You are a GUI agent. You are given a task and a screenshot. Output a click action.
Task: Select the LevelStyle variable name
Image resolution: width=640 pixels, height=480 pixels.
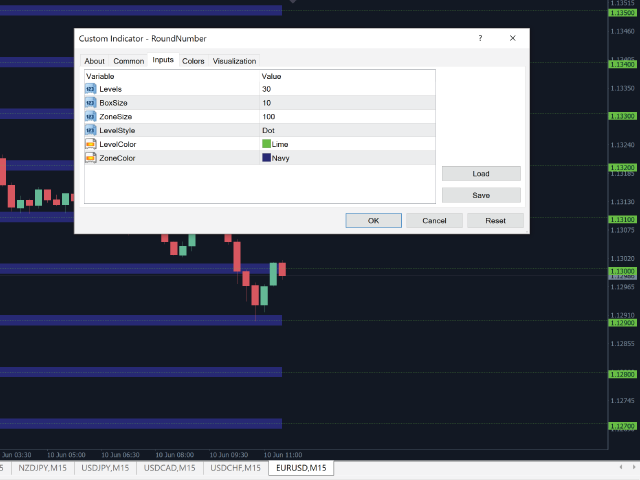pos(117,131)
